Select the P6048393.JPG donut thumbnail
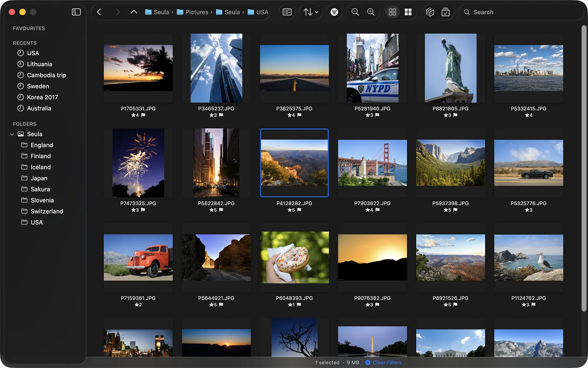Screen dimensions: 588x368 coord(294,258)
